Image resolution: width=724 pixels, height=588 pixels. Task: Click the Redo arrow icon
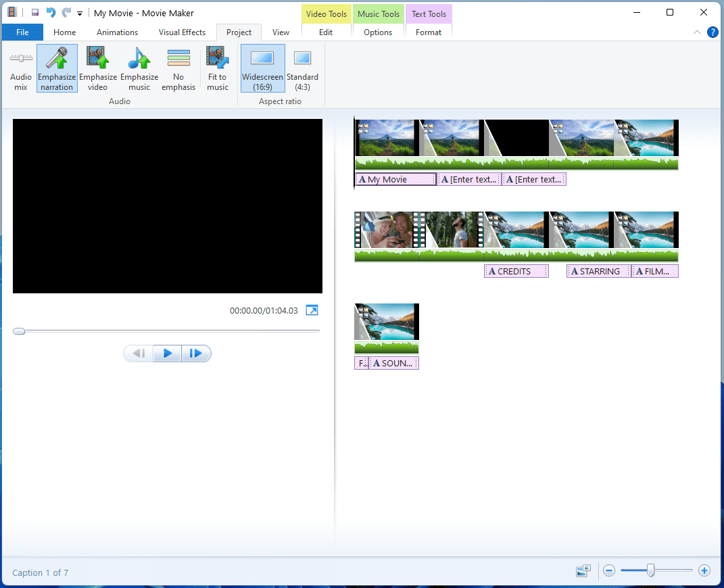(x=66, y=12)
